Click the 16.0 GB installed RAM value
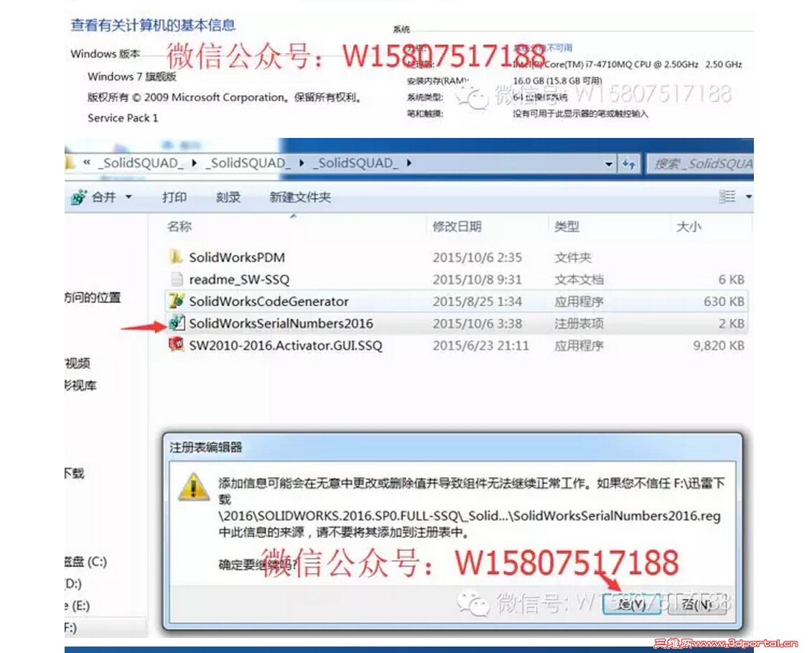Image resolution: width=812 pixels, height=653 pixels. click(x=557, y=81)
